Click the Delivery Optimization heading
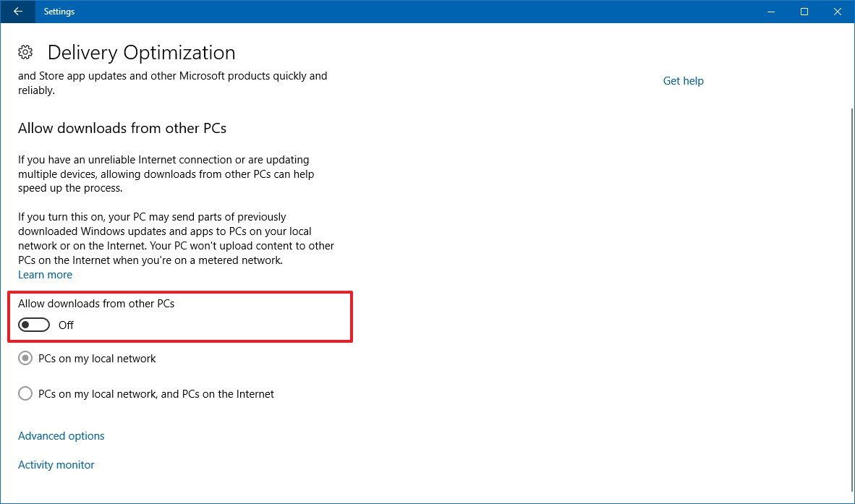 141,52
